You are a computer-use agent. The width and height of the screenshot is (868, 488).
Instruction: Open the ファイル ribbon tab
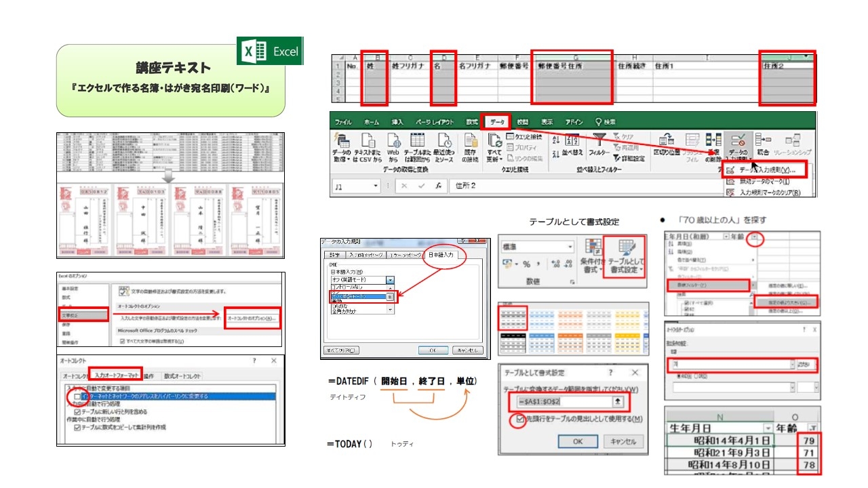[343, 122]
